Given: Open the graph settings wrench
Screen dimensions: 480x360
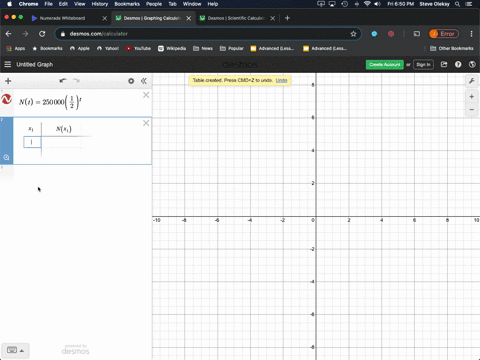Looking at the screenshot, I should (472, 81).
